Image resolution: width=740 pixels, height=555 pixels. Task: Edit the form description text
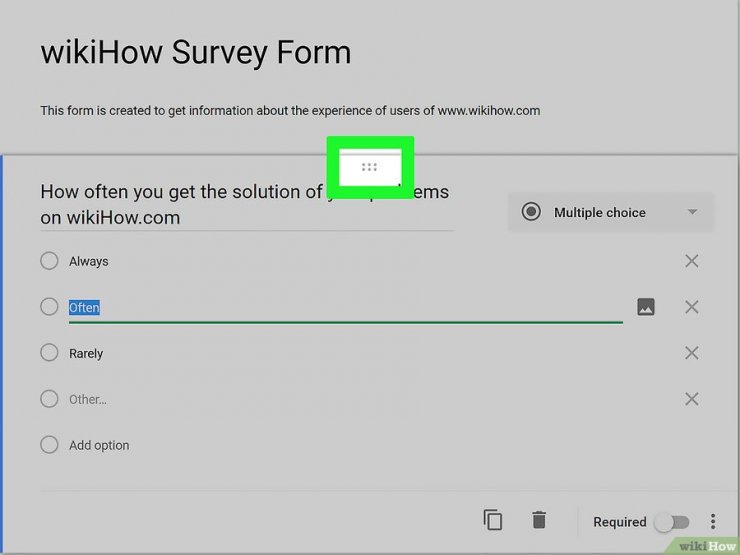pyautogui.click(x=290, y=111)
